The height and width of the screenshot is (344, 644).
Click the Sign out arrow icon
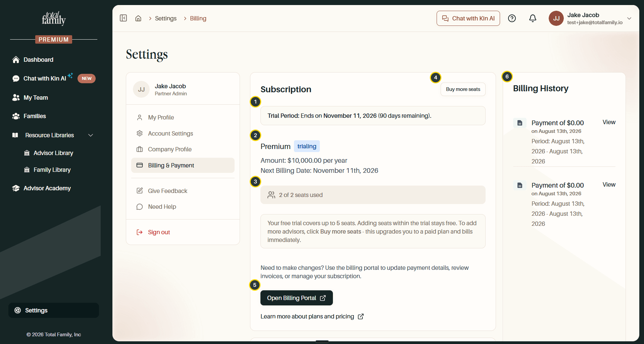coord(140,232)
